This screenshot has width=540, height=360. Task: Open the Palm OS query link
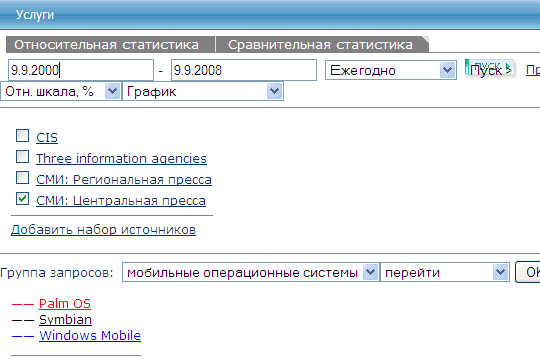[x=65, y=304]
